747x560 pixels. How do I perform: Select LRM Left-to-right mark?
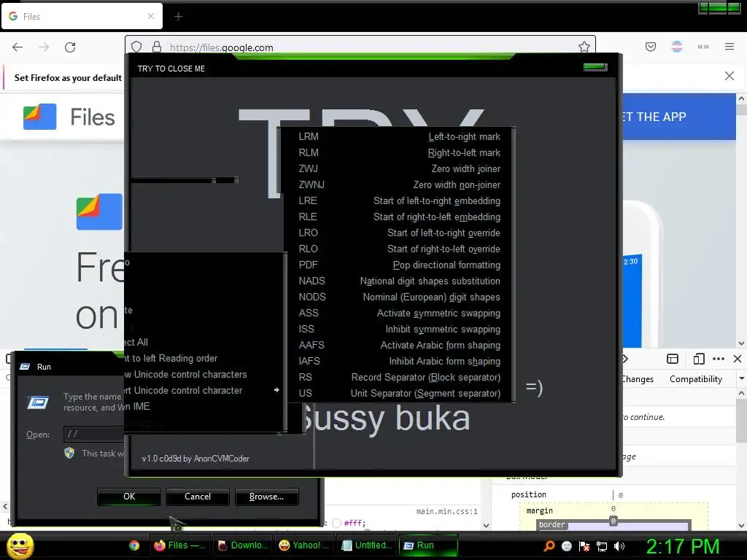pyautogui.click(x=399, y=136)
